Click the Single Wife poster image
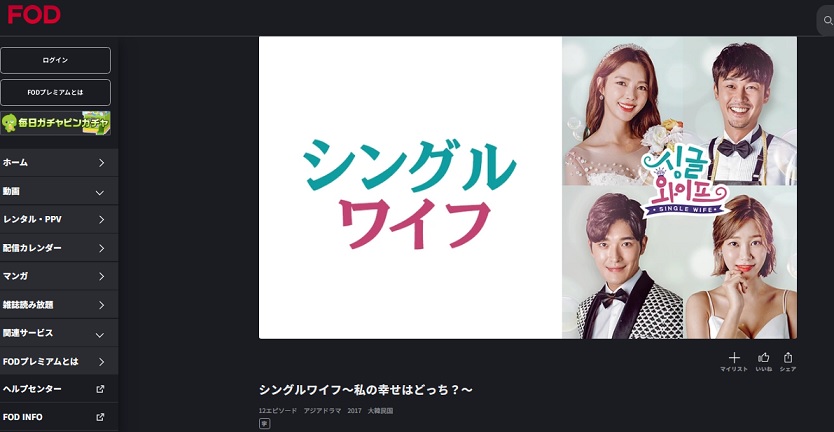This screenshot has height=432, width=834. 528,187
